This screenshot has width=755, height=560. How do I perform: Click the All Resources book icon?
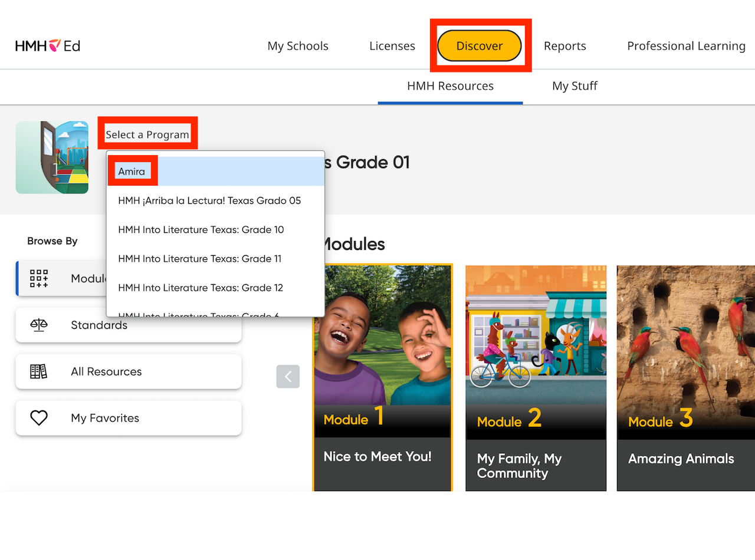pos(39,371)
